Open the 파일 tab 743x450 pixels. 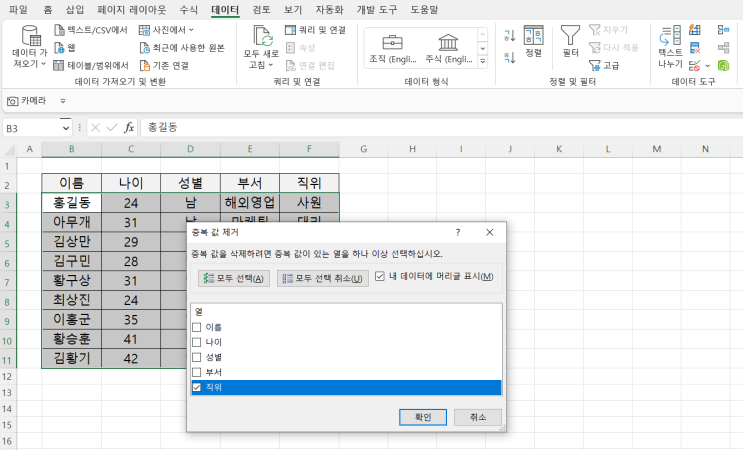(x=18, y=9)
